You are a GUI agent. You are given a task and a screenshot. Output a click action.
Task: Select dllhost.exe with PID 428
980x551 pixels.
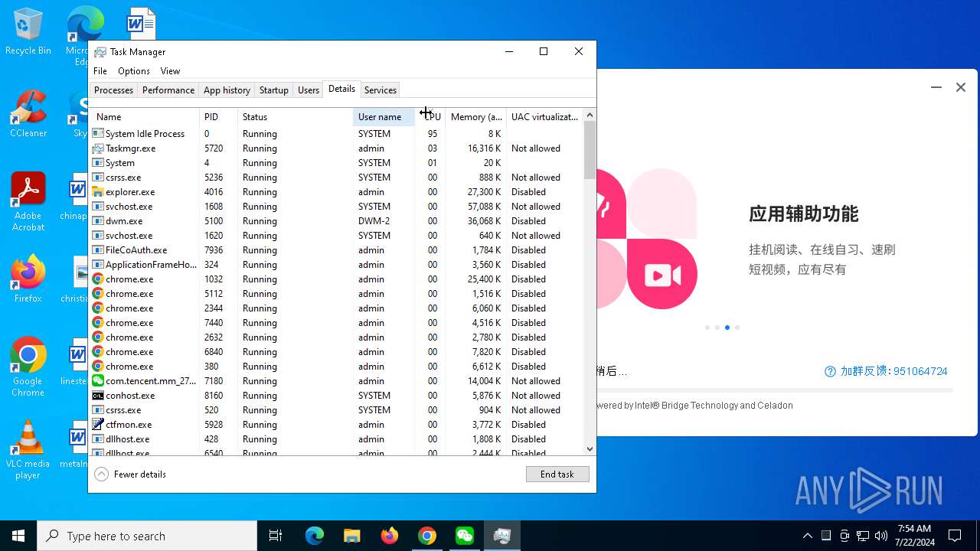tap(335, 439)
